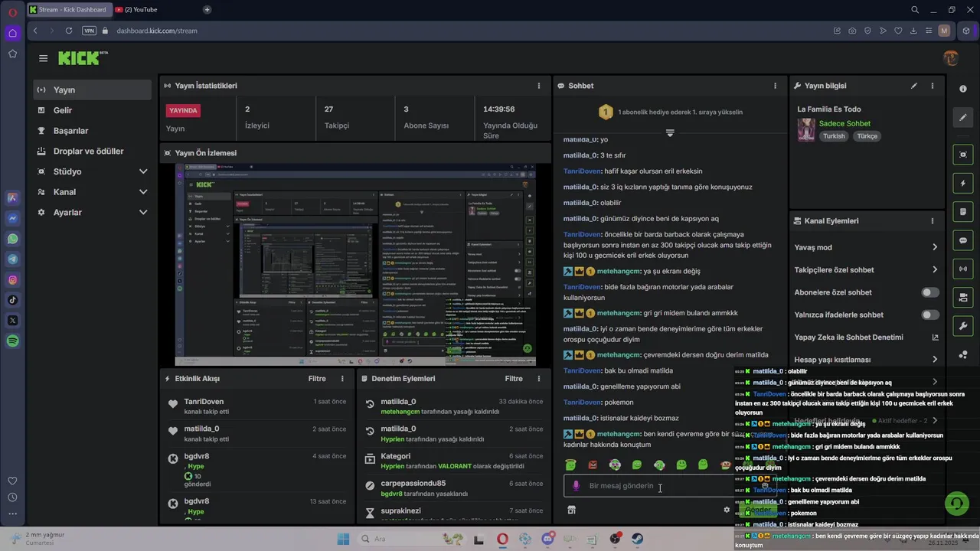
Task: Open Takipçilere özel sohbet chevron
Action: click(x=935, y=269)
